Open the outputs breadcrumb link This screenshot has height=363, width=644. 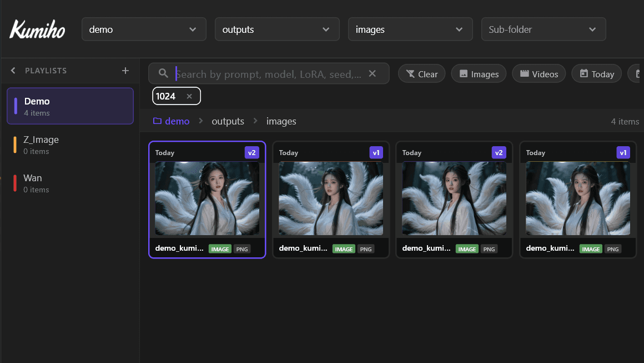(228, 121)
